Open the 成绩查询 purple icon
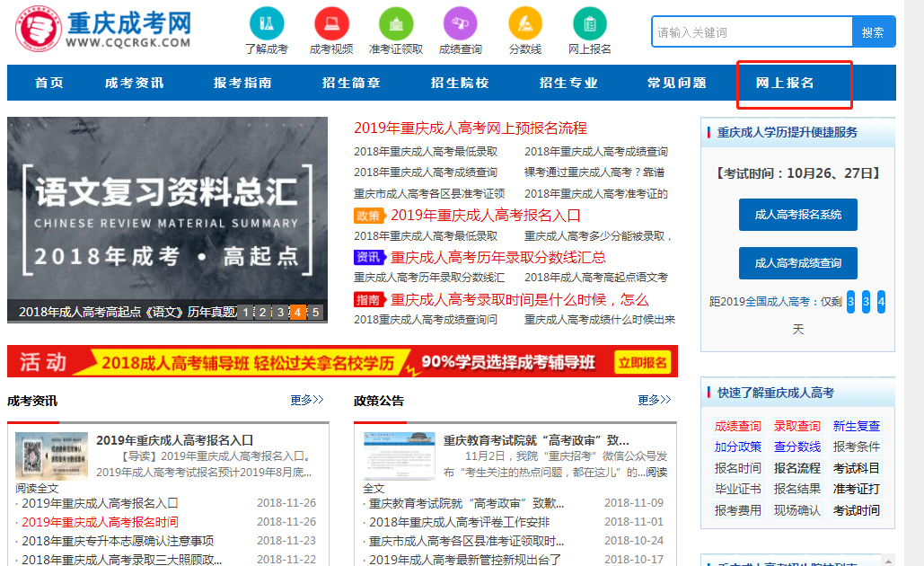This screenshot has width=924, height=566. [461, 23]
